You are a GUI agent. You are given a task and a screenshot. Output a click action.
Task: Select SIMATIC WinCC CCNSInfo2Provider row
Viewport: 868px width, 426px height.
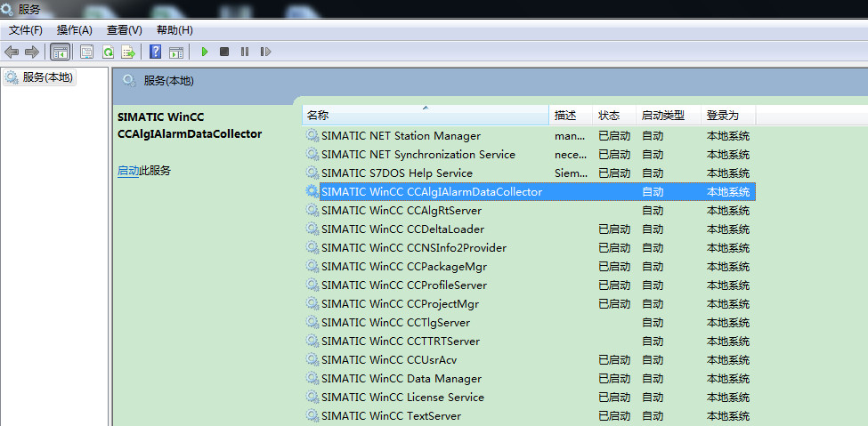coord(529,248)
